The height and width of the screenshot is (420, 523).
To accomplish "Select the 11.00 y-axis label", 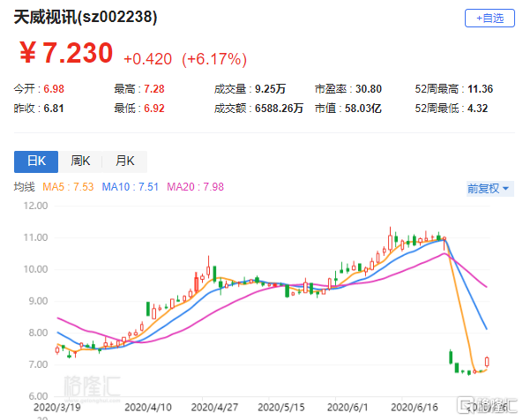I will [35, 237].
